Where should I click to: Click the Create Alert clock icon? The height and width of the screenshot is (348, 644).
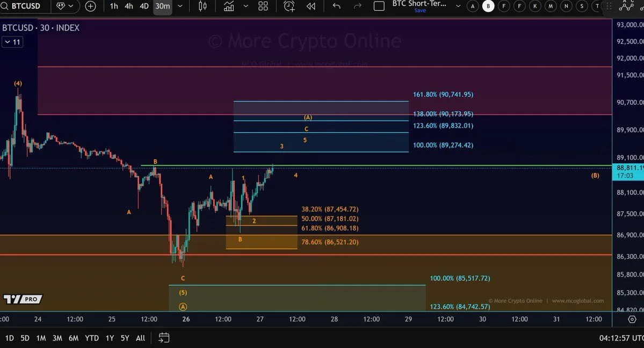(289, 6)
